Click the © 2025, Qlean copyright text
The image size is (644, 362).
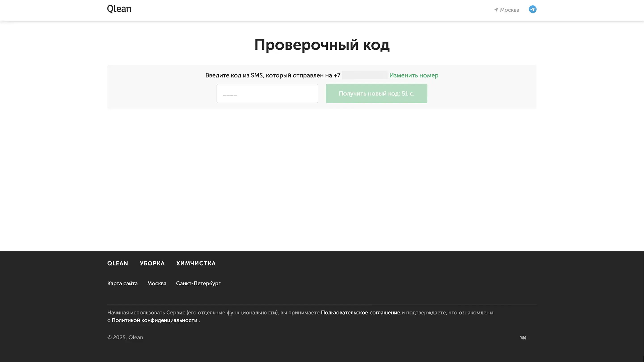click(125, 337)
